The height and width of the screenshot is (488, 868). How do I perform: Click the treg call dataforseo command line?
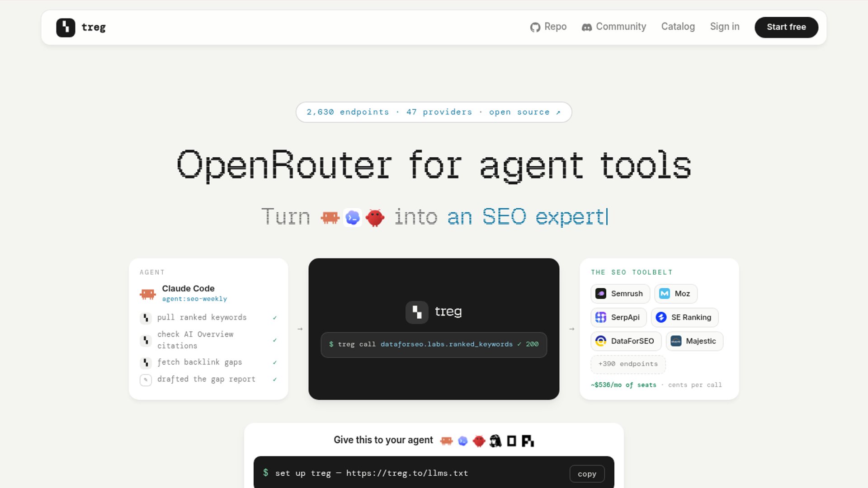[x=434, y=345]
